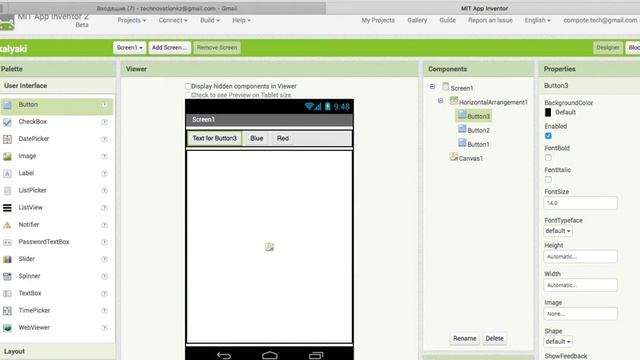This screenshot has height=360, width=640.
Task: Open help icon for Slider component
Action: 104,259
